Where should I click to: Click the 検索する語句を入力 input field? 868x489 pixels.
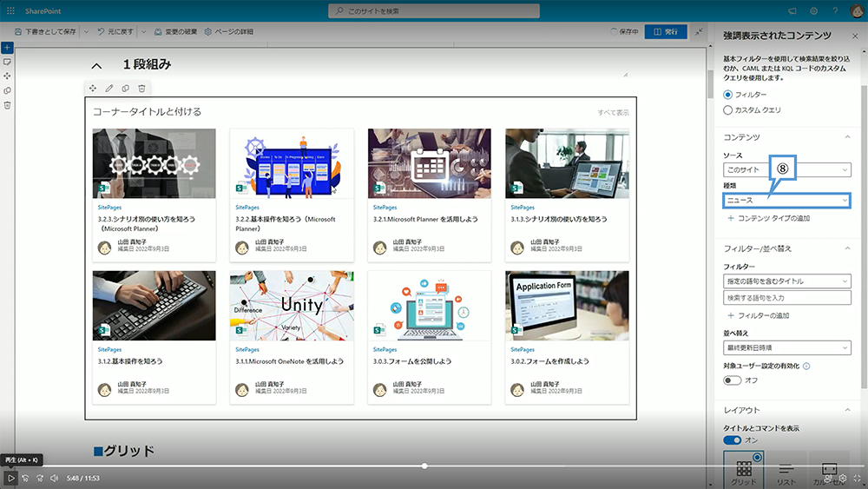pos(786,298)
